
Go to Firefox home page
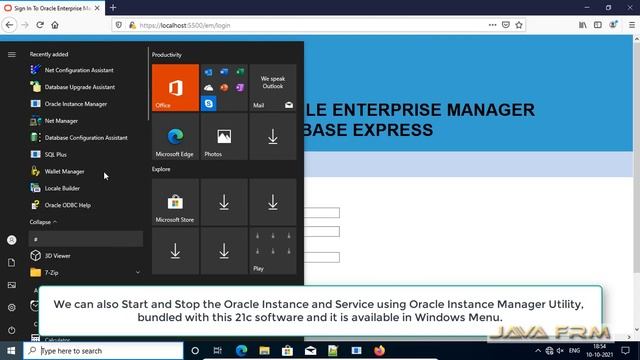[55, 25]
